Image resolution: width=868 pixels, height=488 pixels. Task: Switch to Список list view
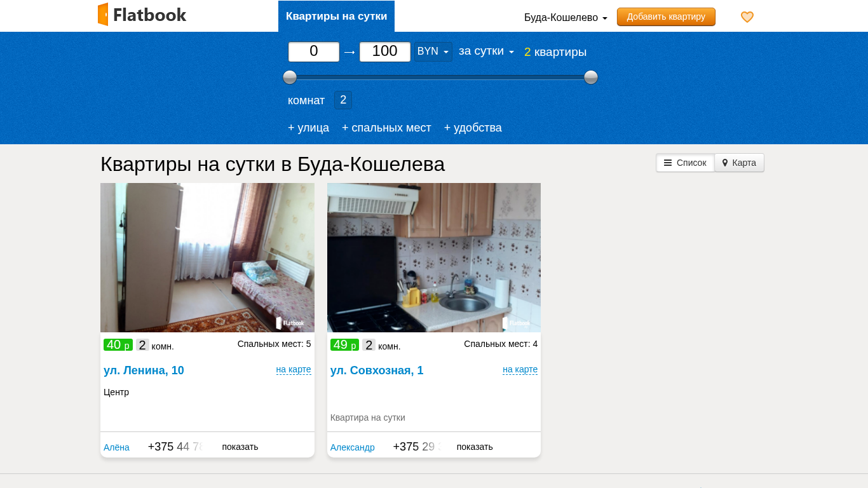[x=685, y=163]
